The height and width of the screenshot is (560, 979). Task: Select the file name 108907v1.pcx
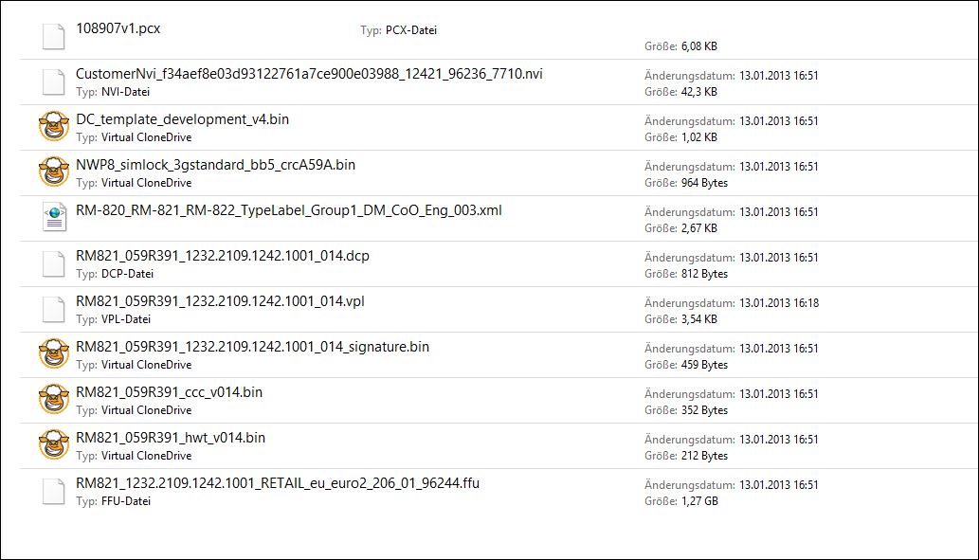coord(118,28)
